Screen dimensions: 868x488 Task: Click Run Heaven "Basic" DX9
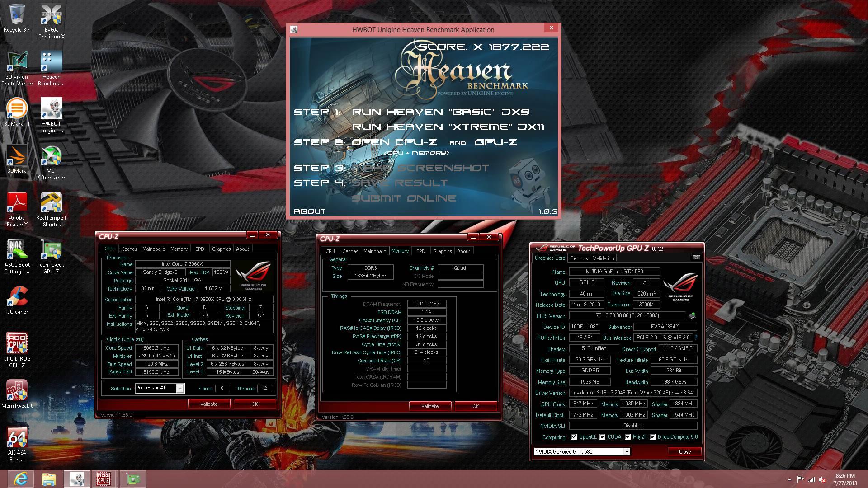(x=440, y=112)
